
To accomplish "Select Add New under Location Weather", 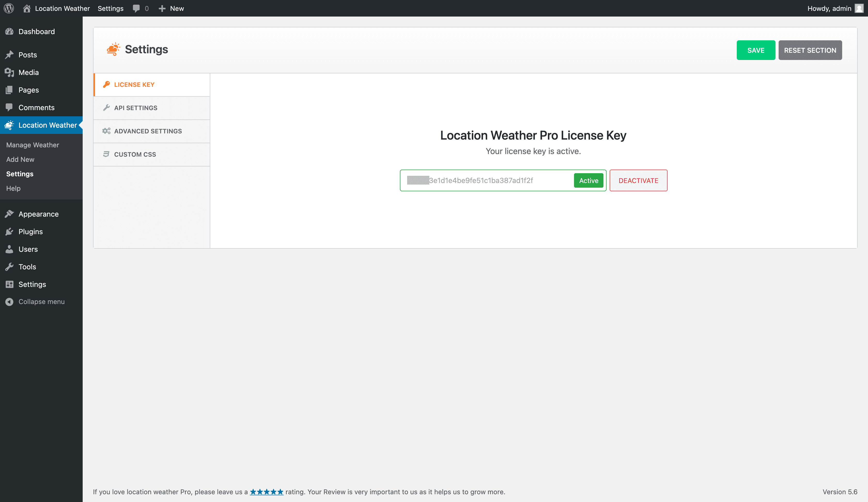I will [x=20, y=159].
